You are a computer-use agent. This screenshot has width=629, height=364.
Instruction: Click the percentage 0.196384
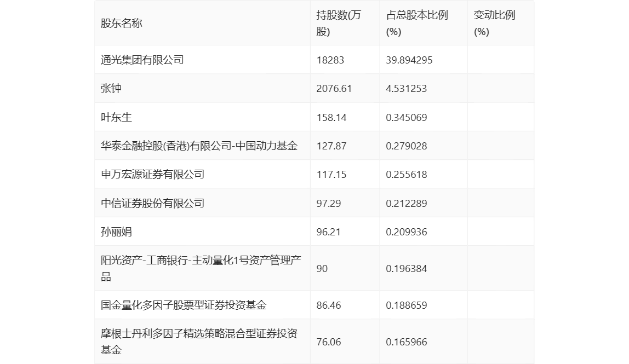tap(407, 269)
